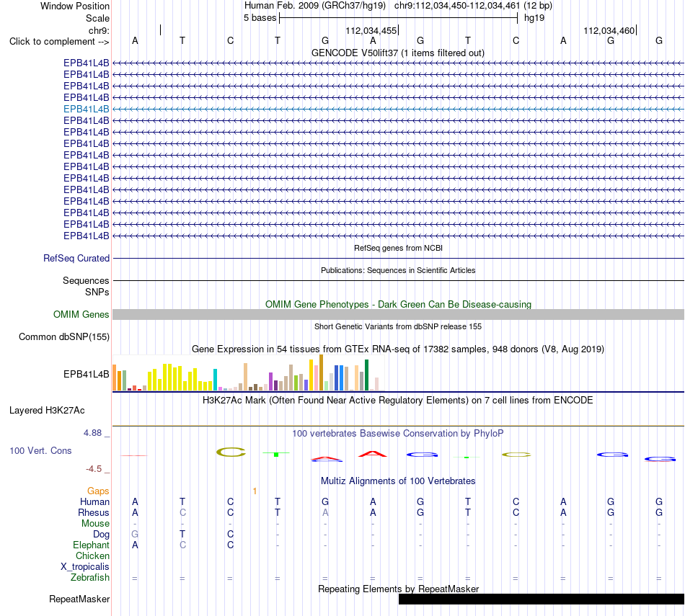
Task: Select the highlighted light-blue EPB41L4B transcript label
Action: click(86, 109)
